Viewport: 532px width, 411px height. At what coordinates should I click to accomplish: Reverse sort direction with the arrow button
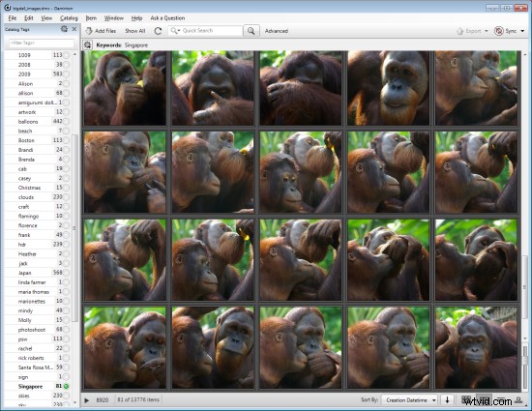coord(447,399)
